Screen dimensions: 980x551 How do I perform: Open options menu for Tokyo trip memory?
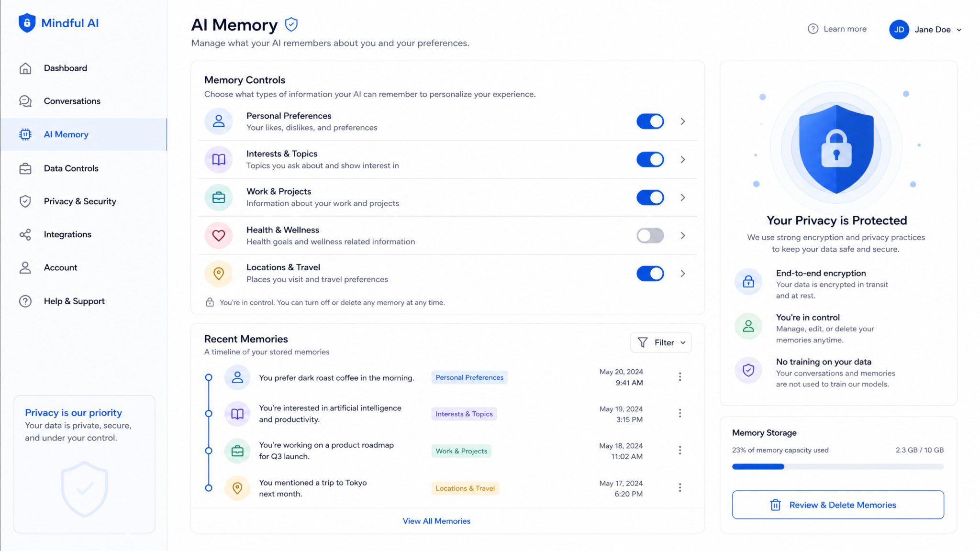pyautogui.click(x=680, y=487)
